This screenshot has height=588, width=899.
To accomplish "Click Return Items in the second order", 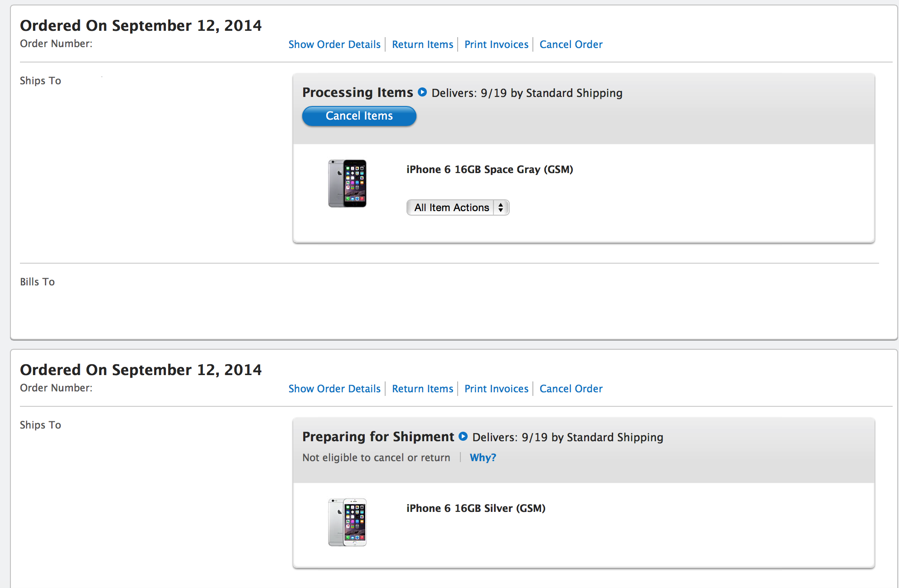I will 422,389.
